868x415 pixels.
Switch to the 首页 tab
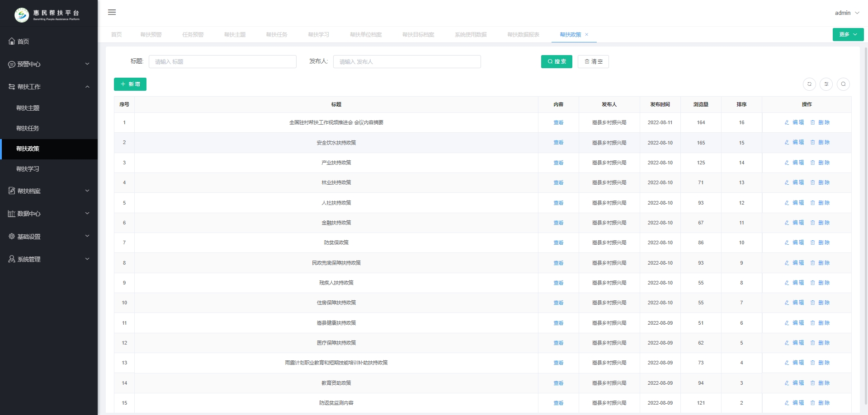[x=117, y=34]
